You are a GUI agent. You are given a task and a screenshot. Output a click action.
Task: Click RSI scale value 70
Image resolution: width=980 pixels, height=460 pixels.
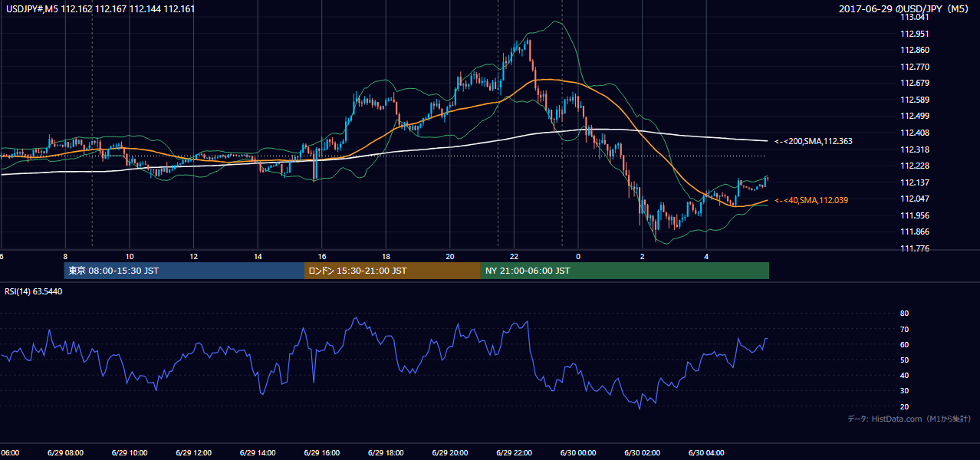(x=904, y=329)
